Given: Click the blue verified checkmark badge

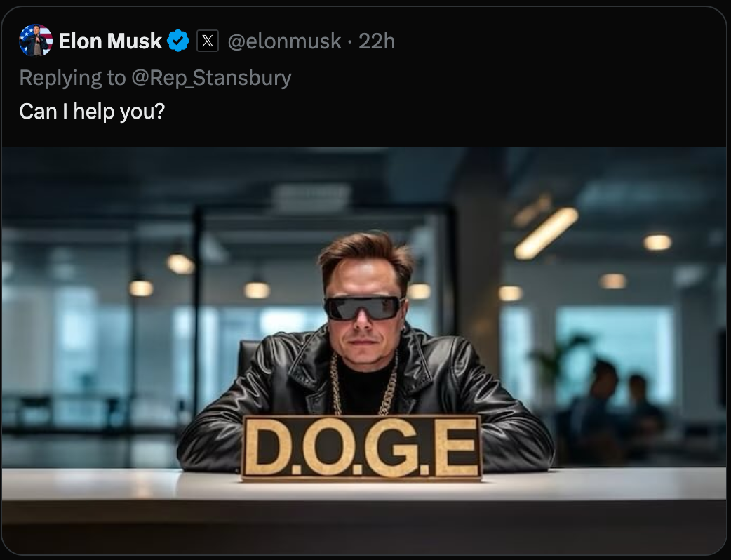Looking at the screenshot, I should click(178, 41).
